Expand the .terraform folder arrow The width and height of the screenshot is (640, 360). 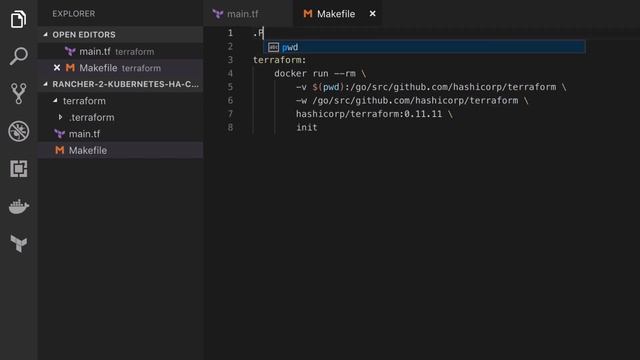(60, 117)
